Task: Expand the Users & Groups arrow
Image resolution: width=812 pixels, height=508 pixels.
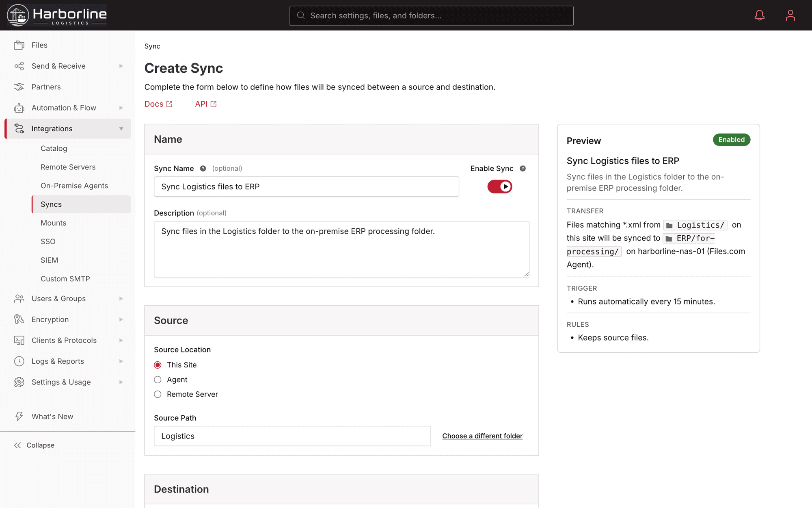Action: (x=121, y=299)
